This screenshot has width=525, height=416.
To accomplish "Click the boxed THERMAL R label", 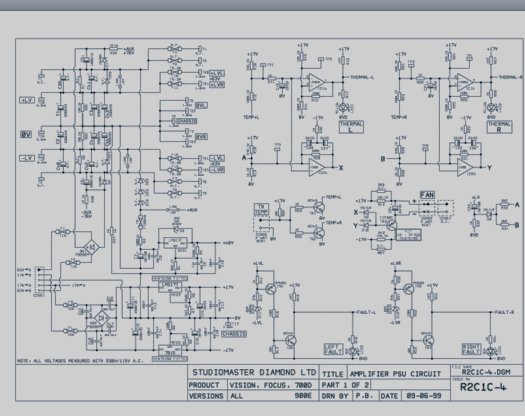I will [x=499, y=127].
